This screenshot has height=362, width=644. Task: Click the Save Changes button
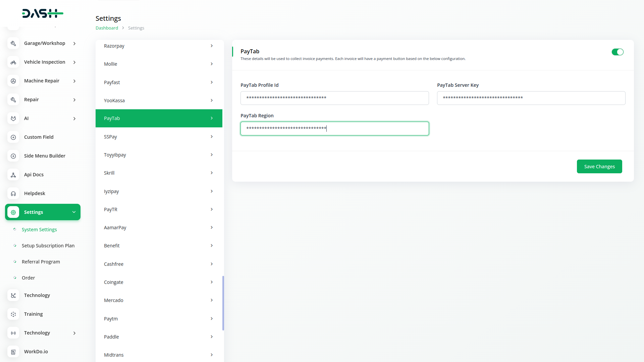599,167
